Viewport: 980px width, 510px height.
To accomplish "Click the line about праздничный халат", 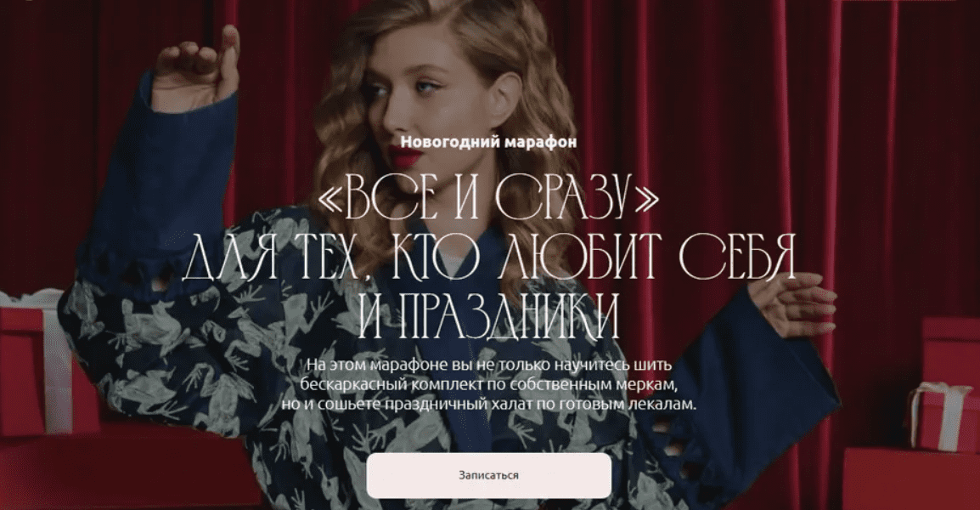I will click(x=489, y=404).
